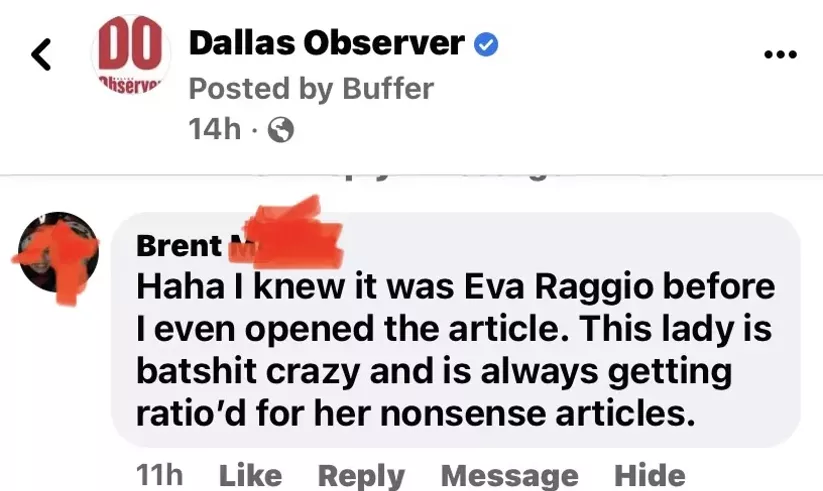Image resolution: width=823 pixels, height=491 pixels.
Task: Open Brent's commenter name link
Action: [179, 245]
